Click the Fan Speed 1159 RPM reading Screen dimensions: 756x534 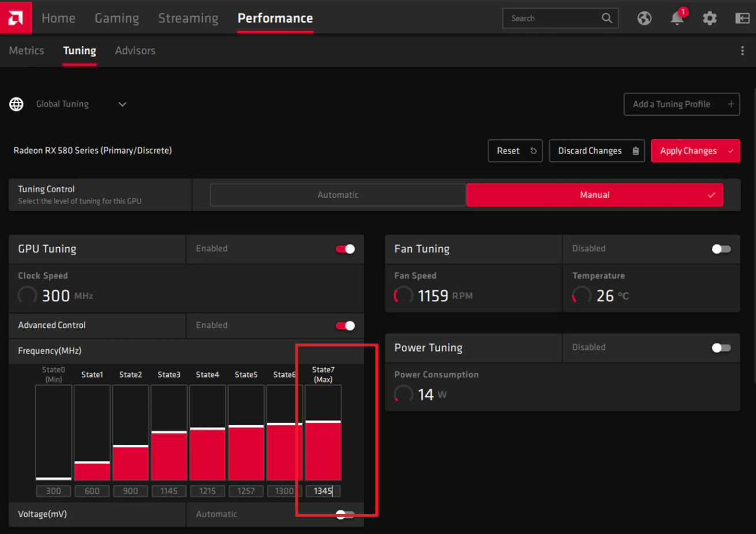[x=434, y=296]
